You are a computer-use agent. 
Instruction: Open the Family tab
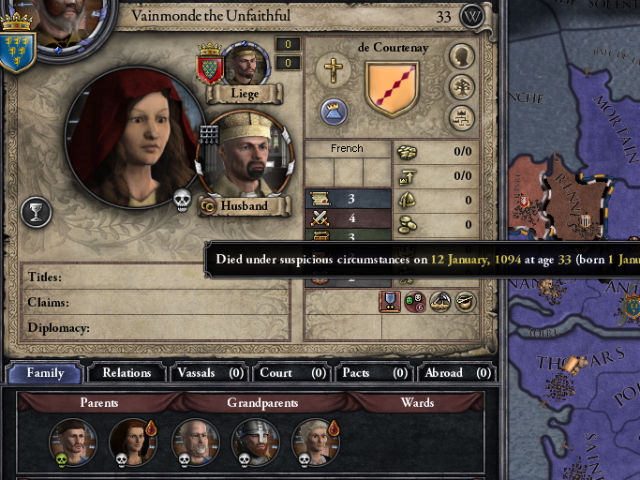tap(45, 373)
